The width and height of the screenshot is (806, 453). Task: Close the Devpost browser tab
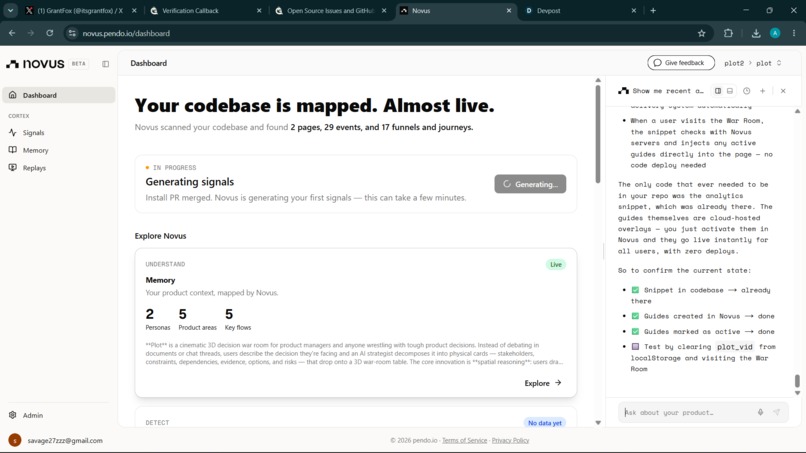(633, 10)
